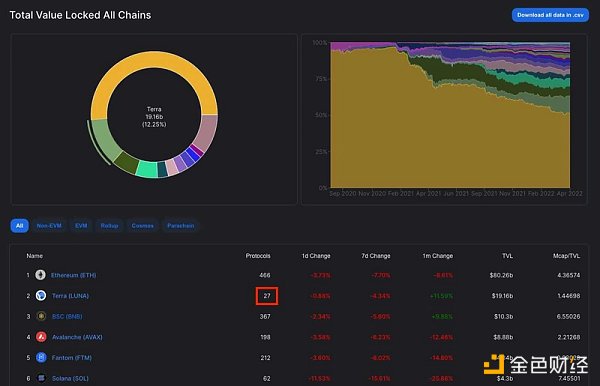Click the Fantom logo icon
The image size is (600, 386).
41,357
